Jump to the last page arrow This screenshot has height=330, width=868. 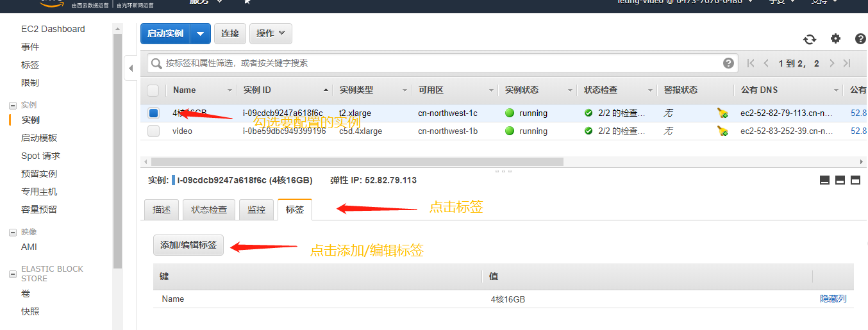(847, 63)
